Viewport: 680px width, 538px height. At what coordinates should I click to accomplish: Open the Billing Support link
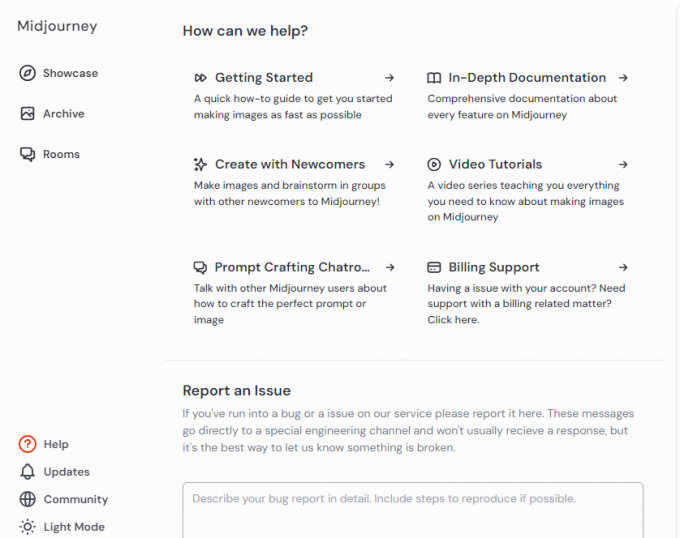click(x=494, y=267)
